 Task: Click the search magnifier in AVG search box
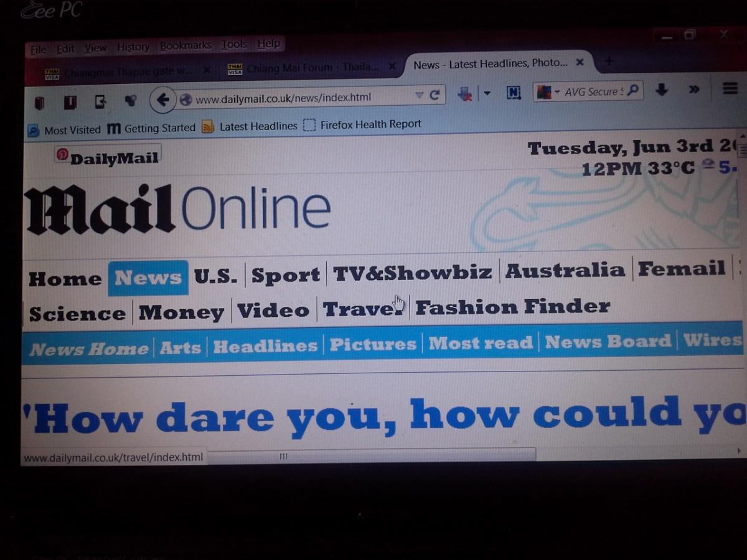click(x=633, y=91)
